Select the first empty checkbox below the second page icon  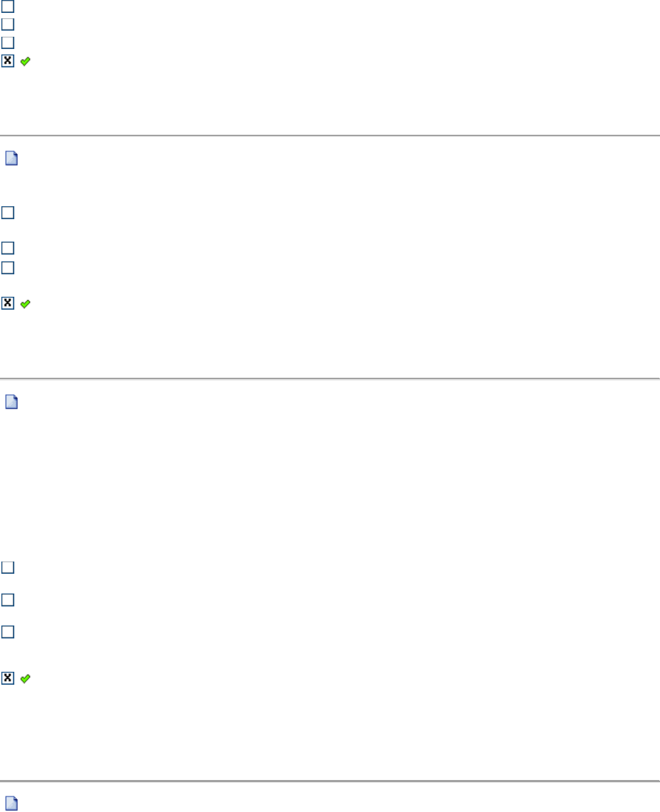coord(7,567)
